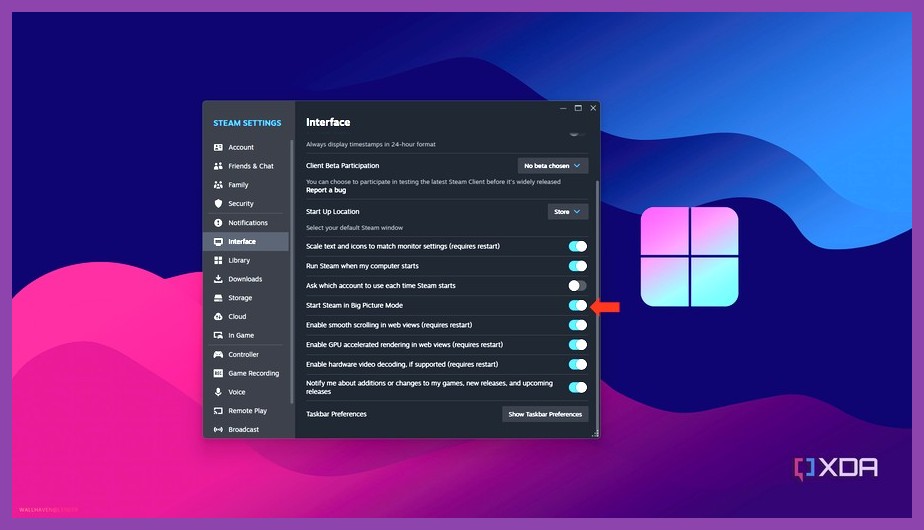Click 'Select your default Steam window' text
The height and width of the screenshot is (530, 924).
coord(354,228)
